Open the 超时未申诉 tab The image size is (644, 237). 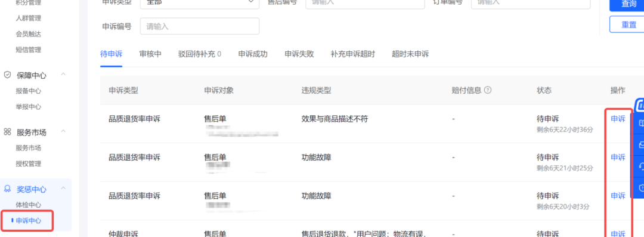click(410, 54)
